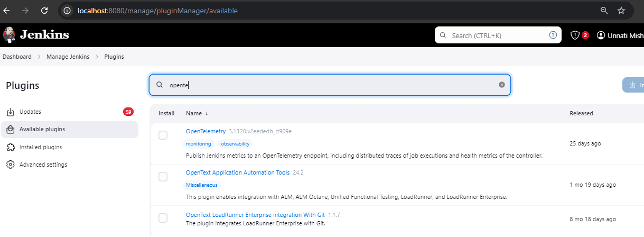Click the version 24.2 text

click(x=298, y=172)
